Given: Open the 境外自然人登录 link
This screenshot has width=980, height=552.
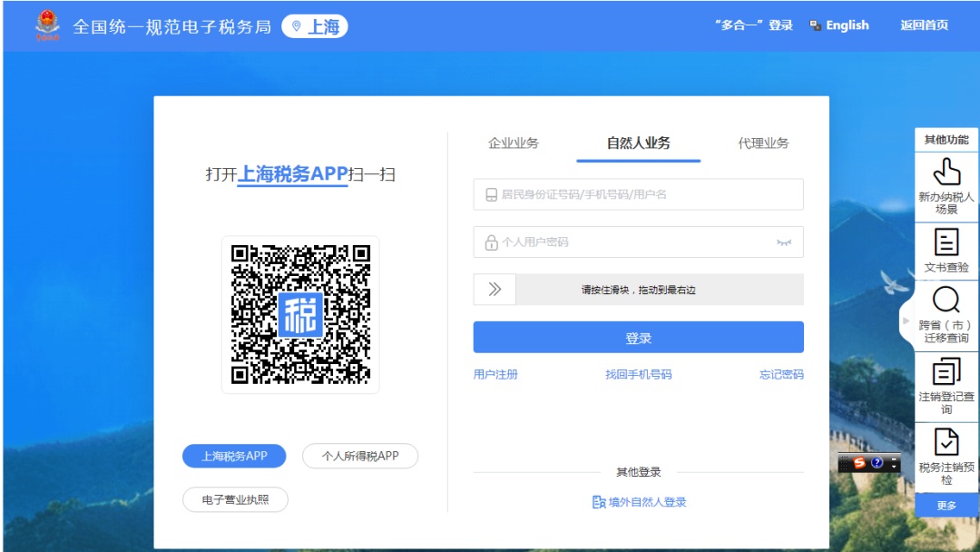Looking at the screenshot, I should (x=639, y=502).
